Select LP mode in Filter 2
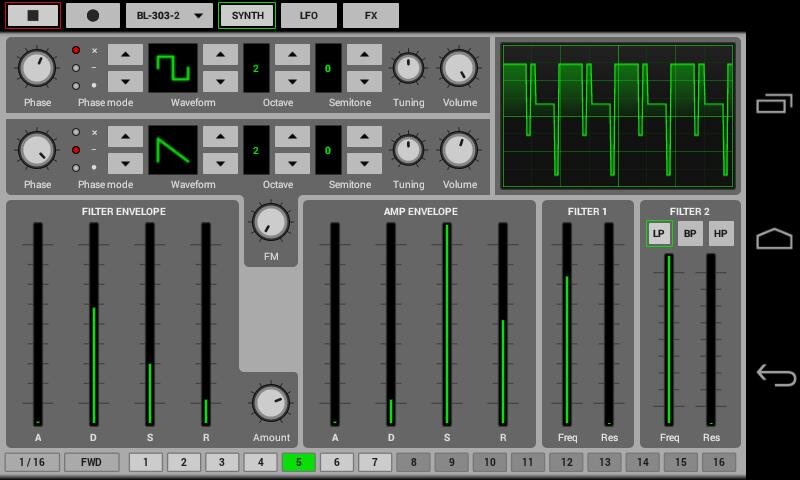800x480 pixels. [x=658, y=234]
